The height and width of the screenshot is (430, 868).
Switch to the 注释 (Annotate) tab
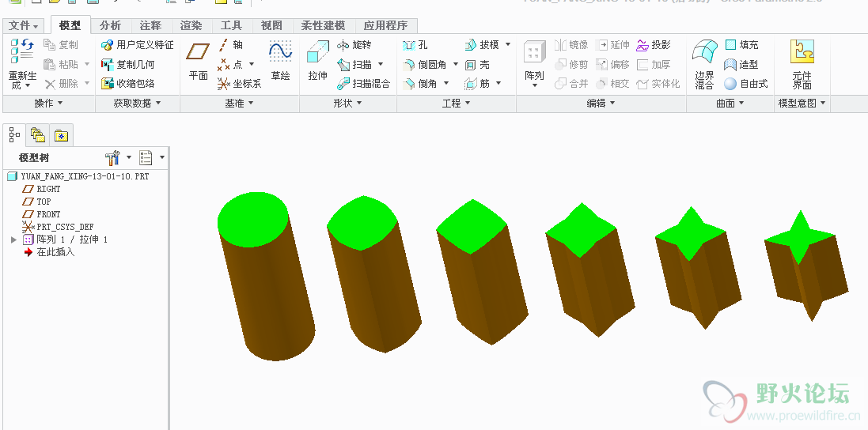150,25
